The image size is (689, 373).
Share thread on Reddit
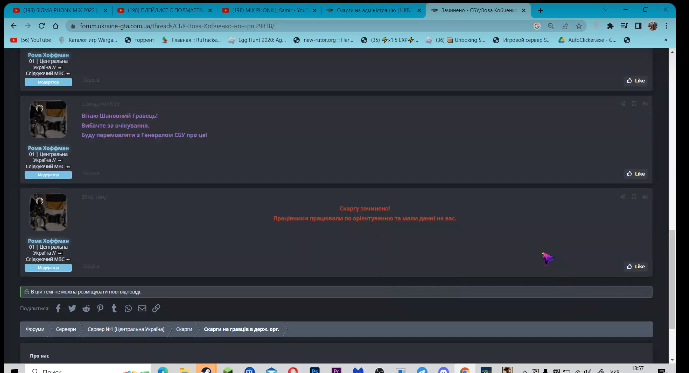click(86, 308)
